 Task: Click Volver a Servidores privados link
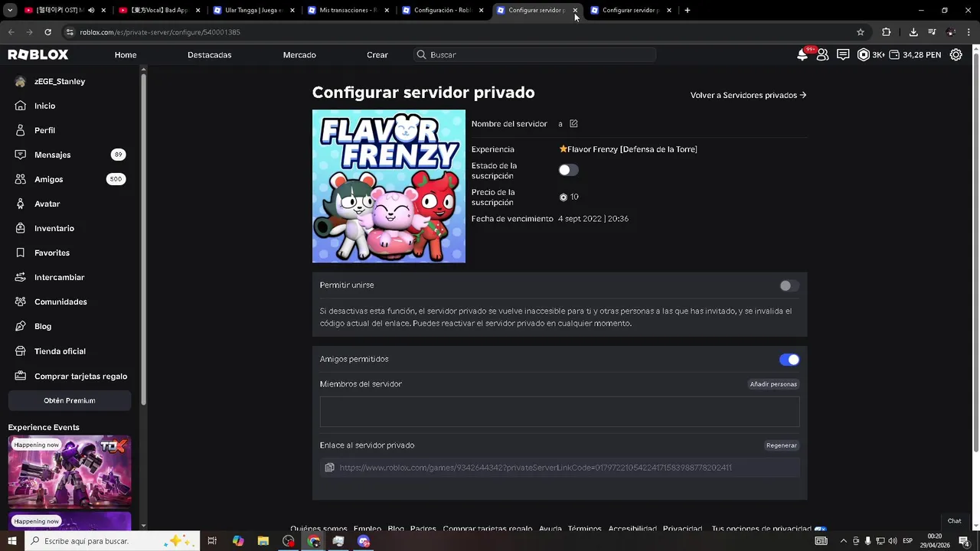click(x=748, y=95)
